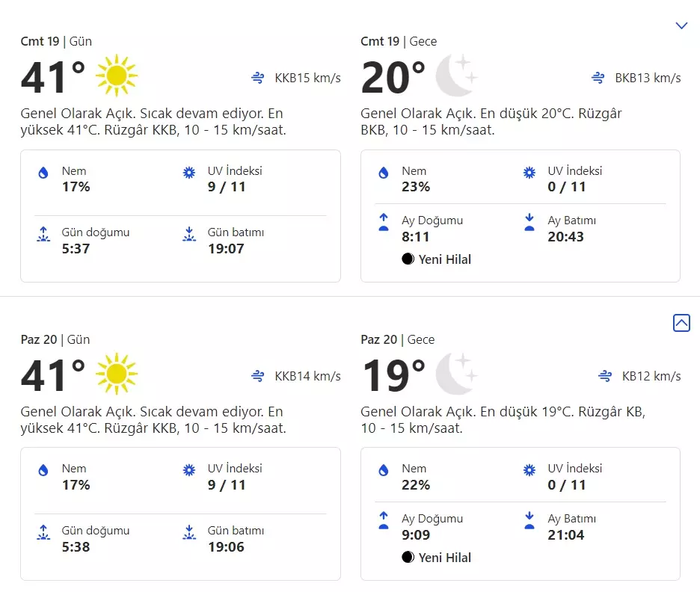The width and height of the screenshot is (700, 592).
Task: Collapse the Paz 20 forecast section
Action: [x=681, y=323]
